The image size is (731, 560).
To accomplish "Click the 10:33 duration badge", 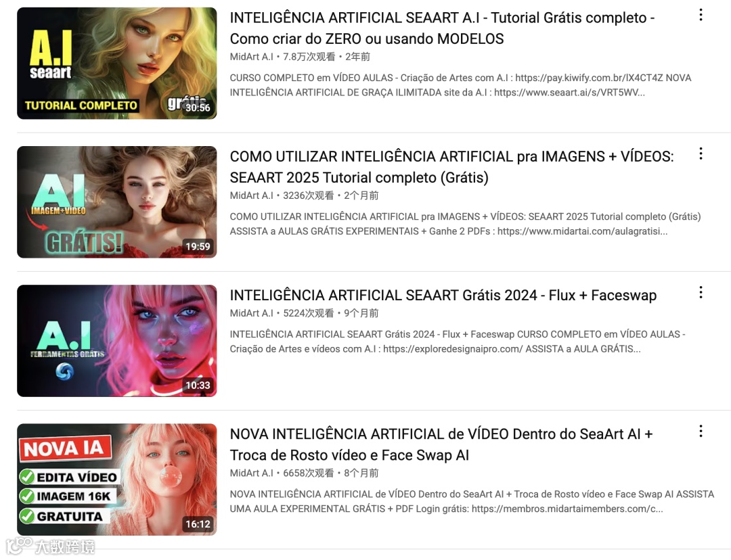I will [x=198, y=386].
